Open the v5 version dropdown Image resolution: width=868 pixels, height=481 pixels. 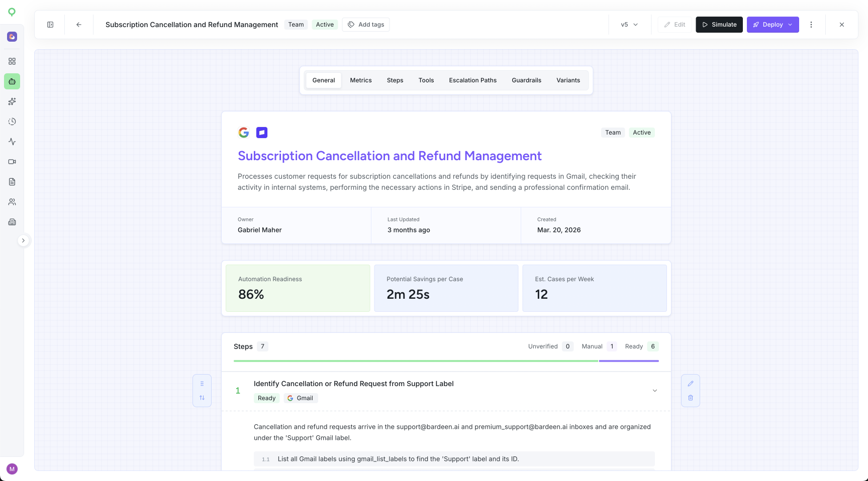point(629,25)
